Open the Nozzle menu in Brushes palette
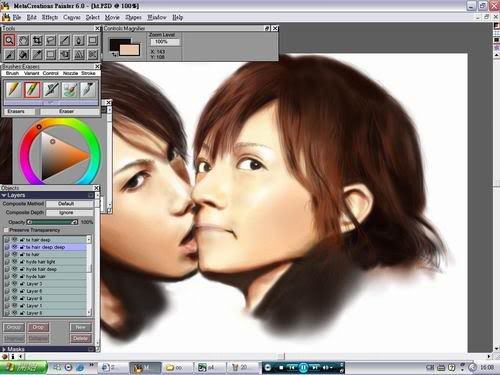 [x=70, y=73]
